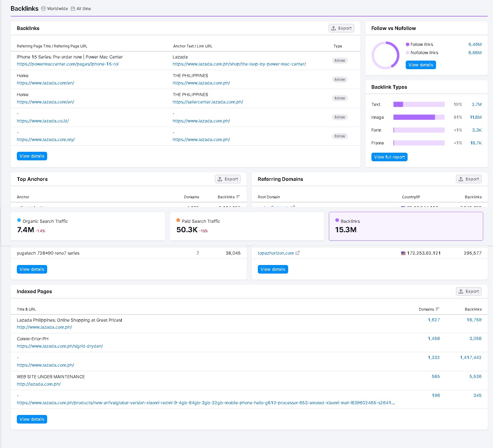View details in the Top Anchors panel

[x=32, y=269]
